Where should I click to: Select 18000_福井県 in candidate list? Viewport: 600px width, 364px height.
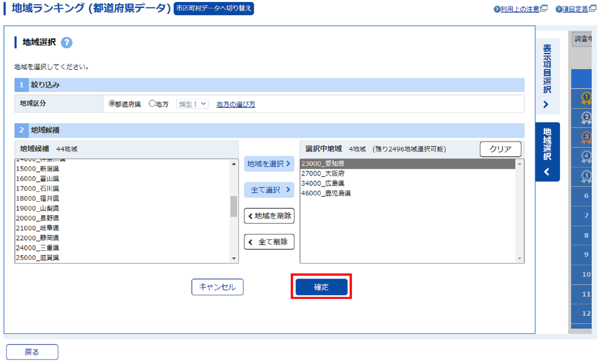tap(122, 199)
